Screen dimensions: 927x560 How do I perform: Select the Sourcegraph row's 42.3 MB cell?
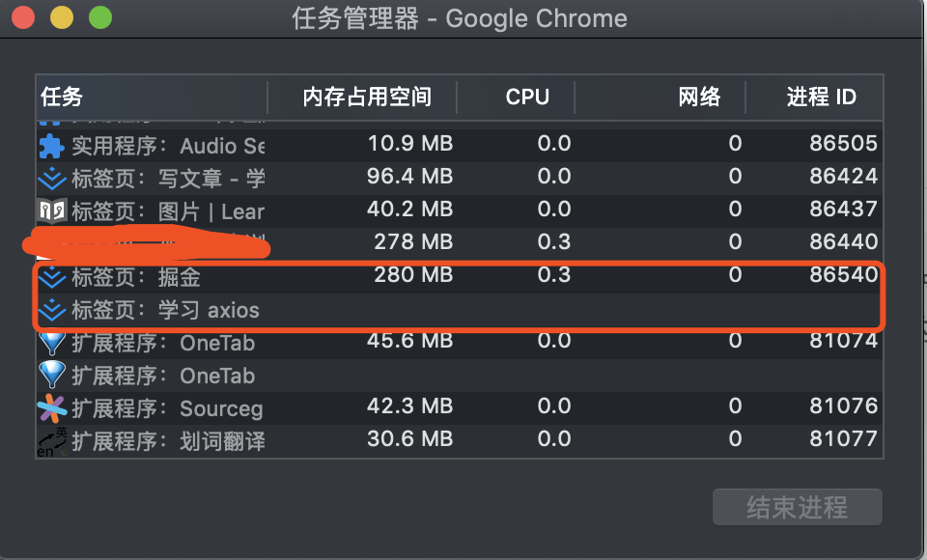pos(410,406)
